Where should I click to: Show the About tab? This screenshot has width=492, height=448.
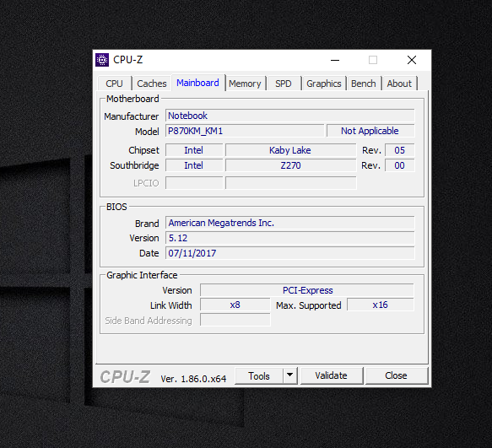399,84
